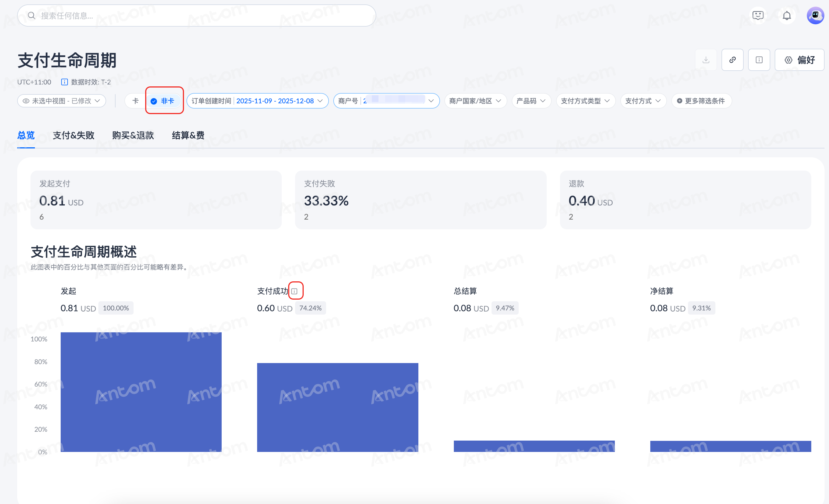Click the 发起 chart bar
Viewport: 829px width, 504px height.
coord(141,392)
